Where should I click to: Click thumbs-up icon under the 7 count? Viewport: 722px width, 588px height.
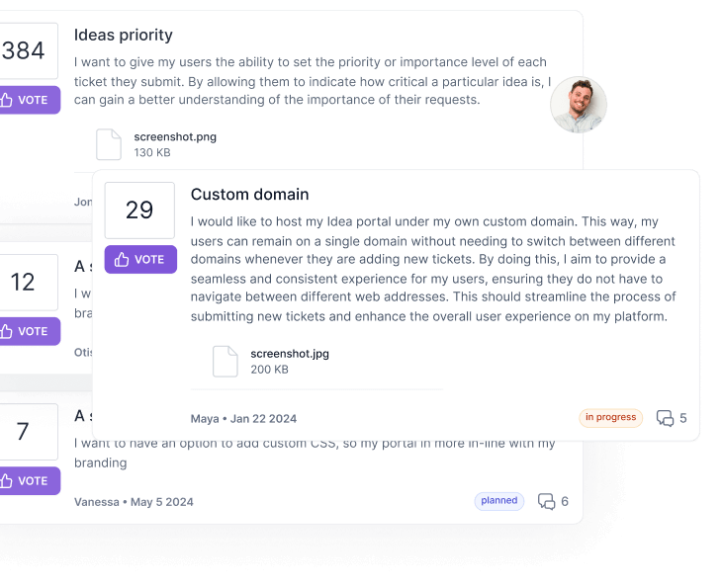7,481
